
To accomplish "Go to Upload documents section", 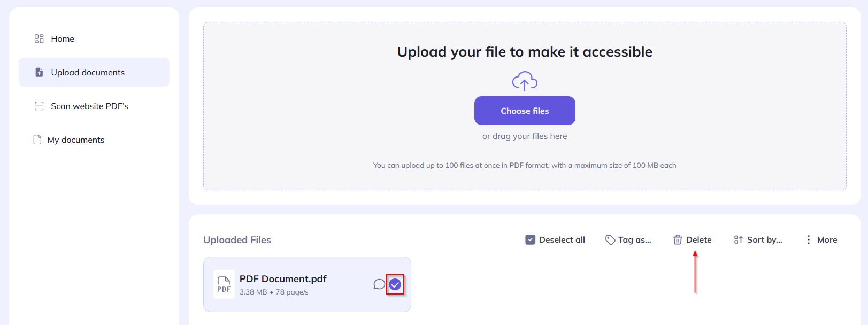I will [94, 72].
